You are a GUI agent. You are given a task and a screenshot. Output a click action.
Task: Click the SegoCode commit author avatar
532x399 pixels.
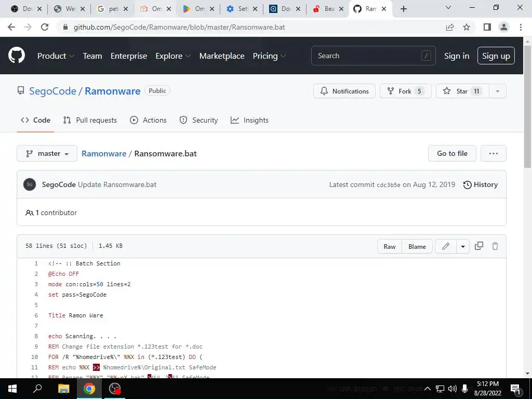tap(30, 184)
